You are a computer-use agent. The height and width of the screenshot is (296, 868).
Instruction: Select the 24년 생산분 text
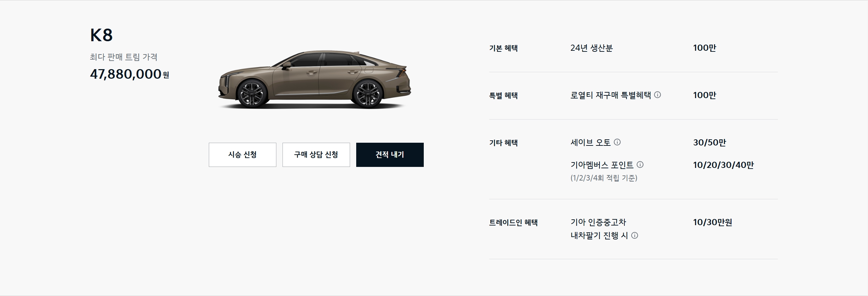point(592,48)
